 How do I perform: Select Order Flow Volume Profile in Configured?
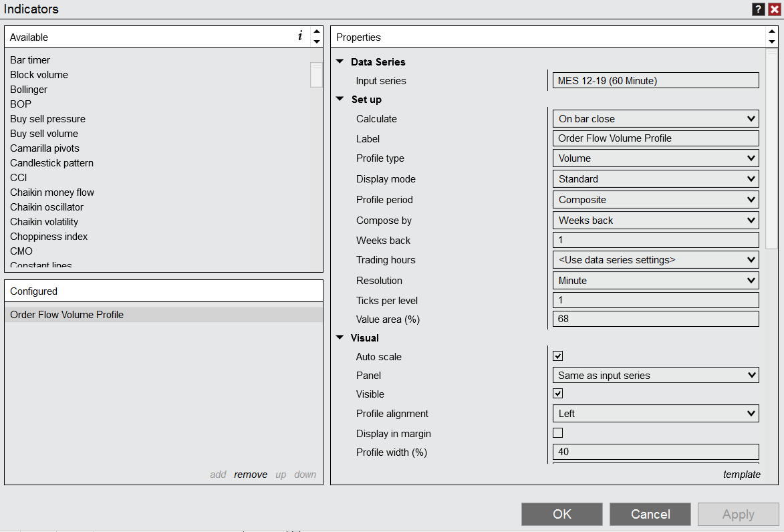tap(164, 315)
